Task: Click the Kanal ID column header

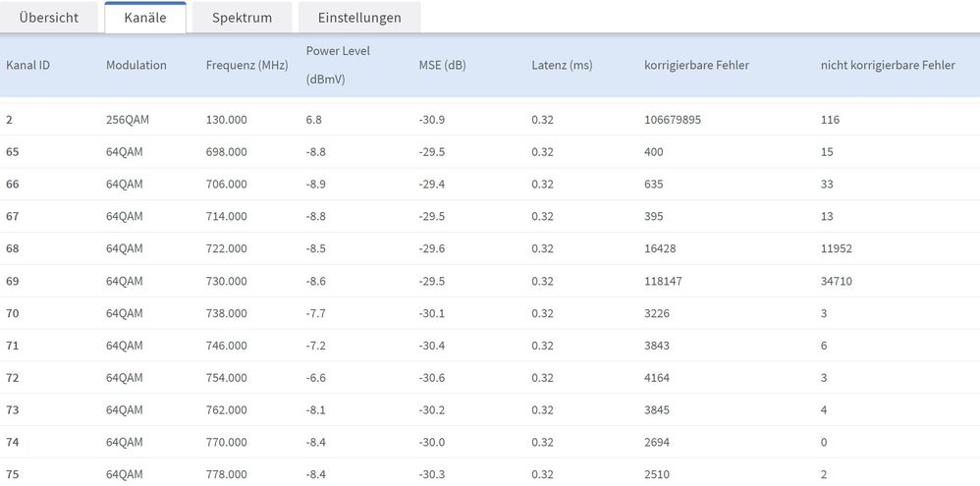Action: (x=27, y=66)
